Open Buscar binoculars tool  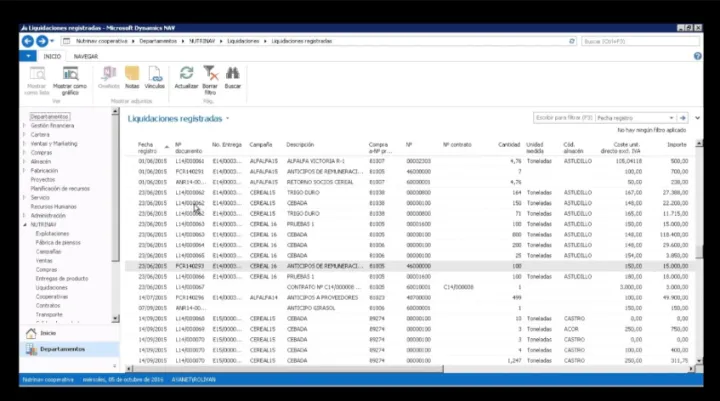coord(233,74)
